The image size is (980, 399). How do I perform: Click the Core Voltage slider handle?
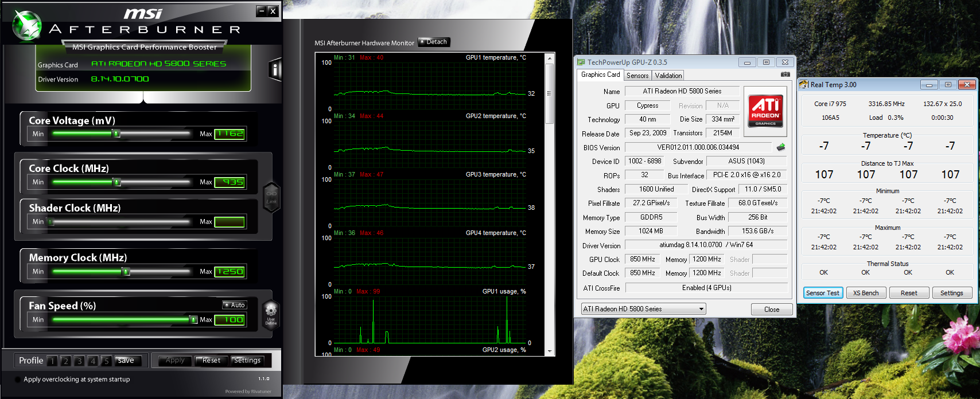pos(116,134)
